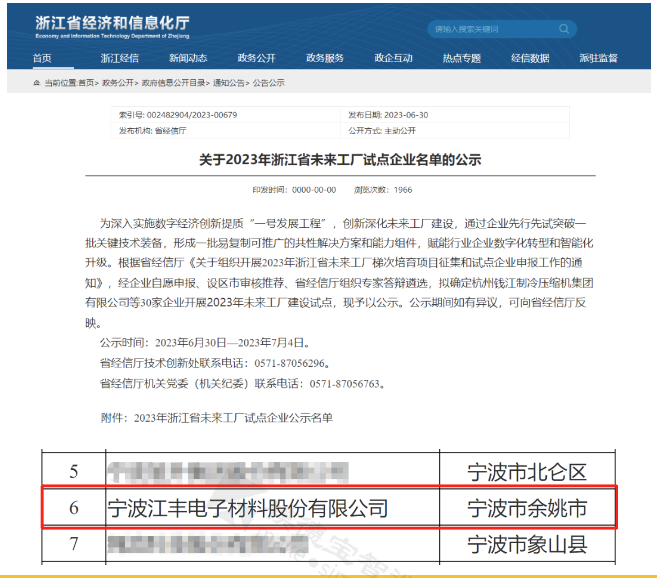Click the 浙江省经济和信息化厅 site logo

coord(112,27)
